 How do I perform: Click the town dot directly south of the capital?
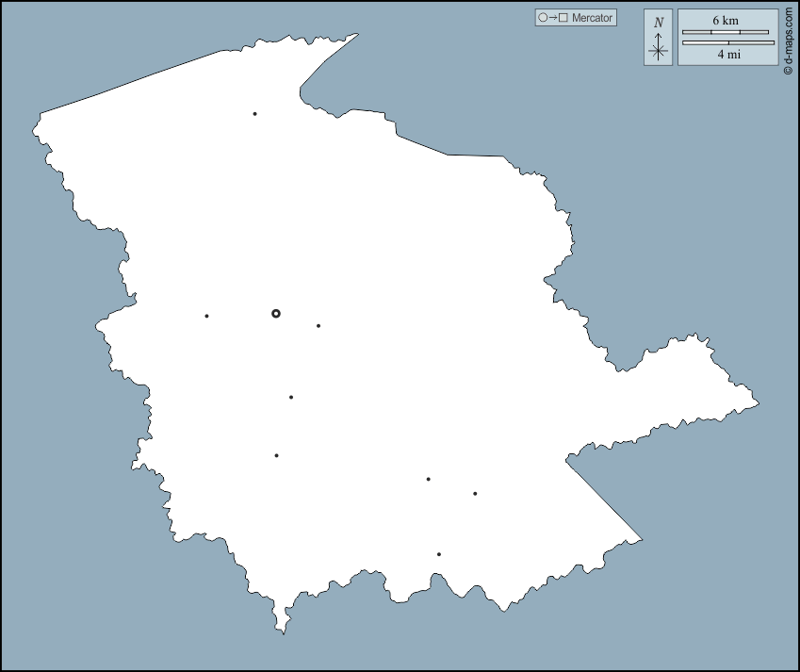291,397
